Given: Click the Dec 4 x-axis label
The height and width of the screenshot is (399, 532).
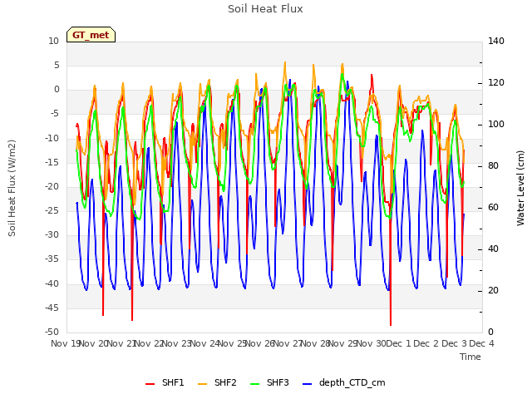Looking at the screenshot, I should point(481,343).
